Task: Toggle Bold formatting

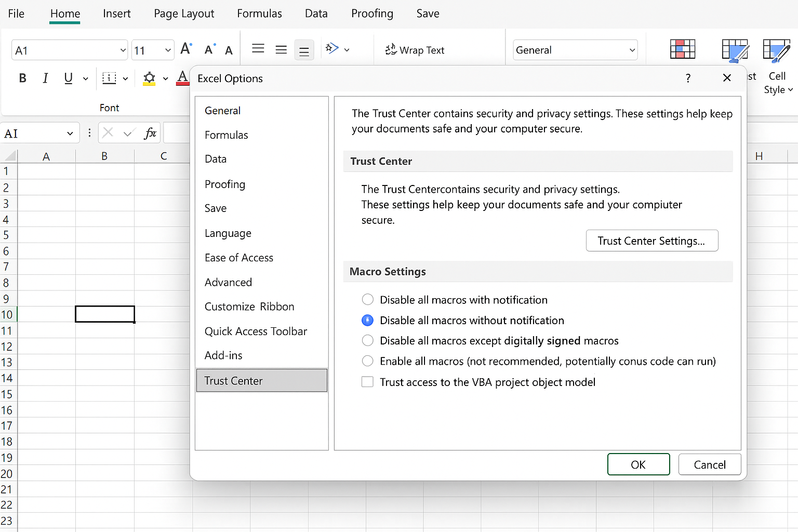Action: click(22, 78)
